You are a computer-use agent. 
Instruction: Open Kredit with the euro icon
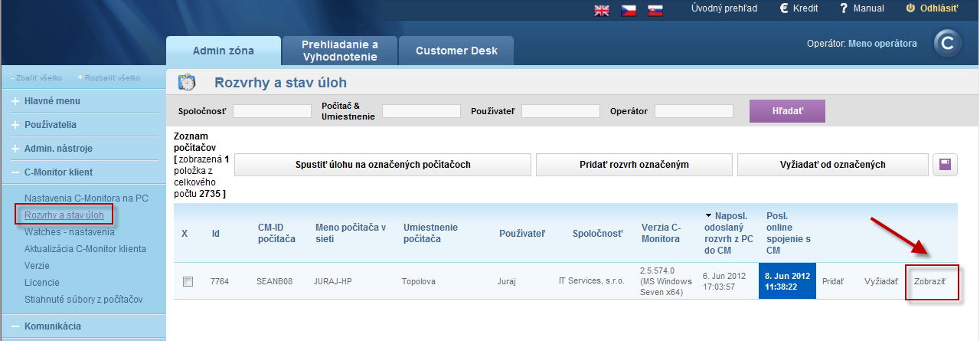pos(799,8)
